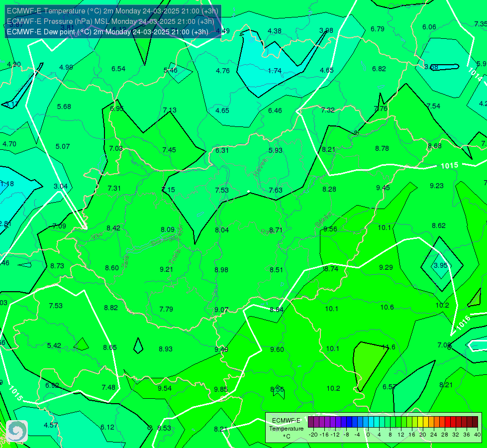
Task: Click the 8.78 temperature value
Action: (x=382, y=149)
